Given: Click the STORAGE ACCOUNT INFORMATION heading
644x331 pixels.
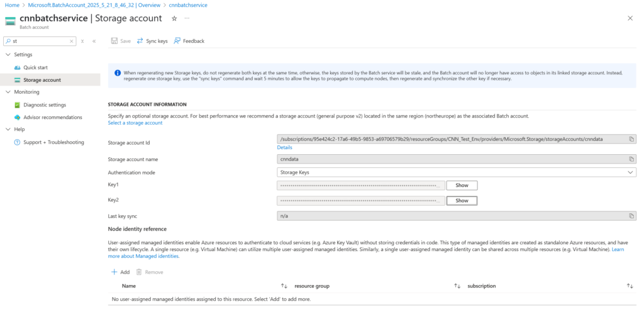Looking at the screenshot, I should coord(147,104).
